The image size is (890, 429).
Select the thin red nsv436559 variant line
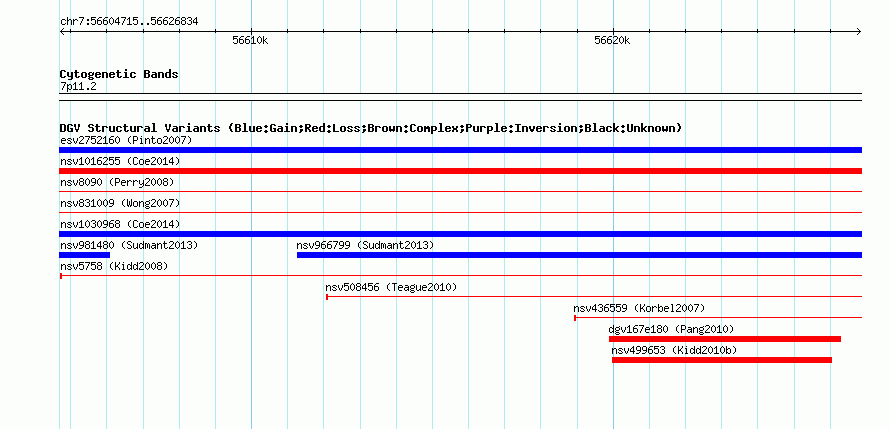(718, 318)
